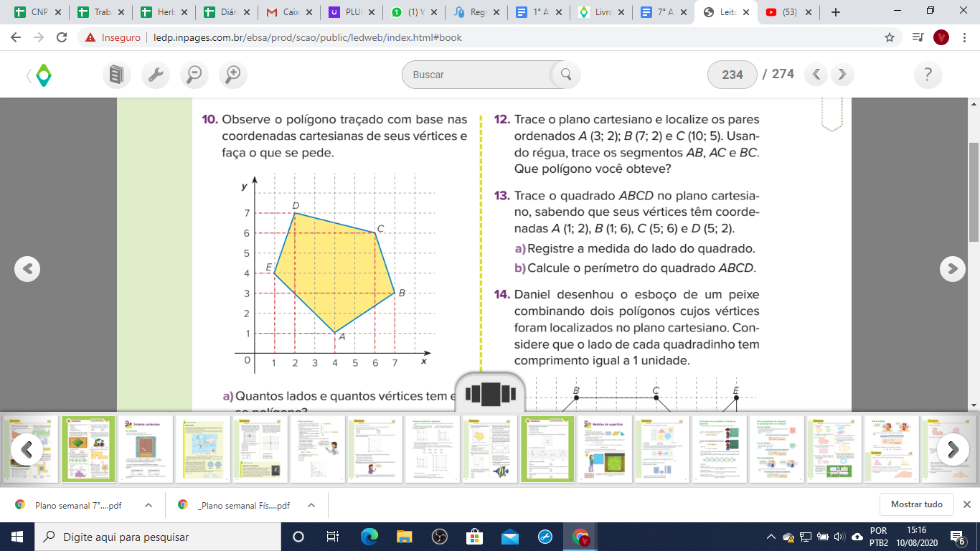Bookmark this page with star icon

(x=890, y=37)
